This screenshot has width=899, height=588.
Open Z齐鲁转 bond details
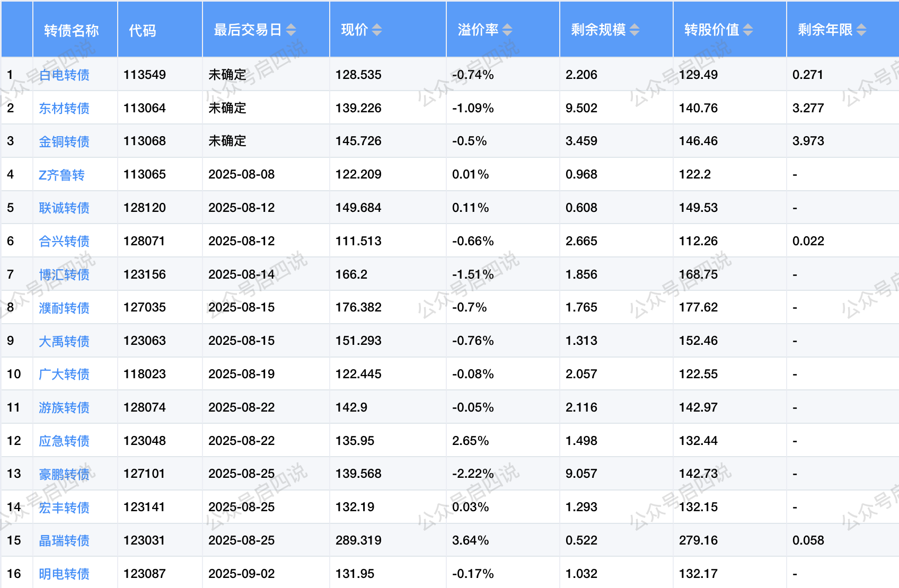tap(61, 175)
